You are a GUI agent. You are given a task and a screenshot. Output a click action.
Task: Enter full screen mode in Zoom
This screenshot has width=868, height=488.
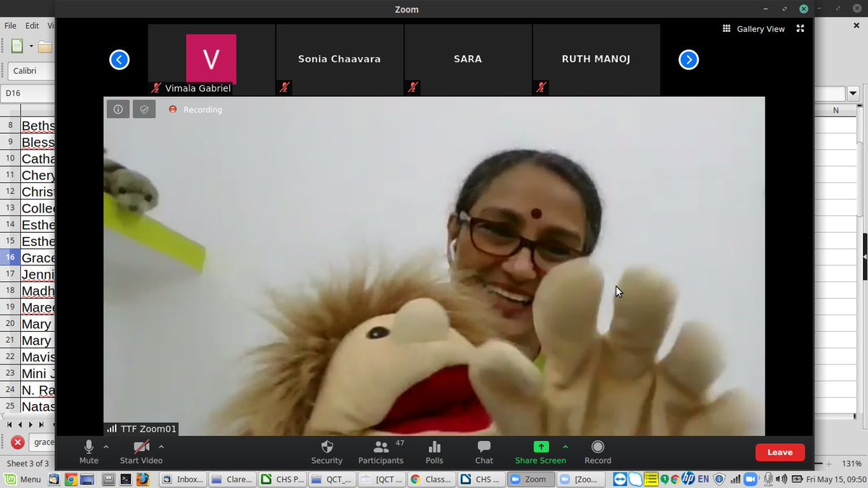(x=800, y=29)
